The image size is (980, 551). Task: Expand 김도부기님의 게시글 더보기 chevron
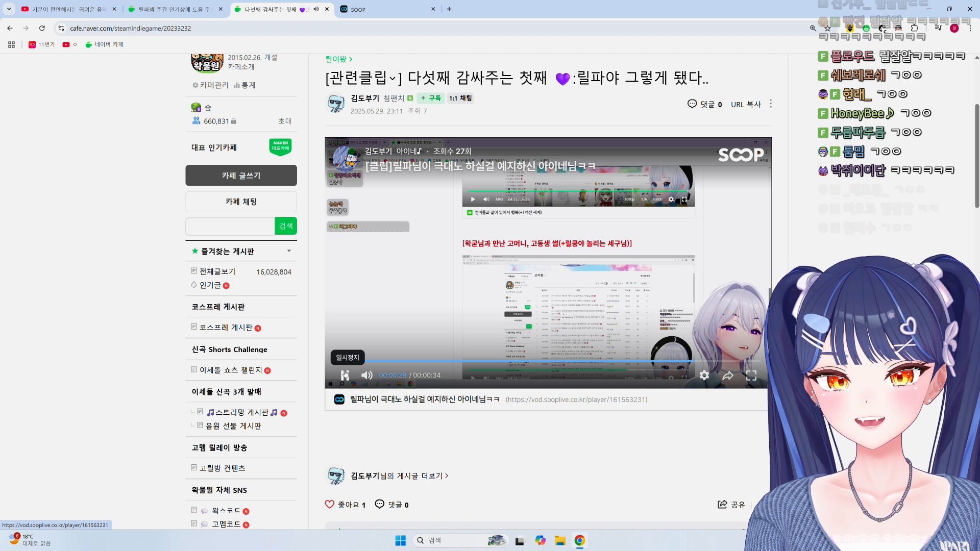[447, 475]
